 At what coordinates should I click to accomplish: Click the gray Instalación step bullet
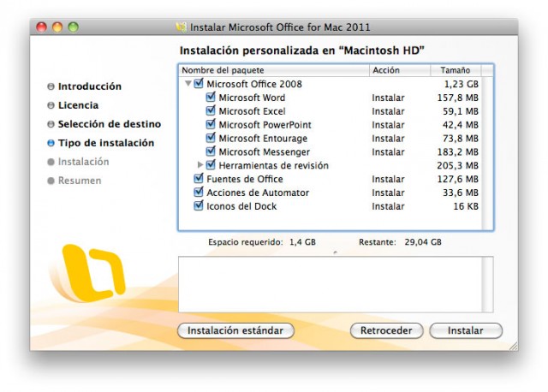(x=51, y=162)
